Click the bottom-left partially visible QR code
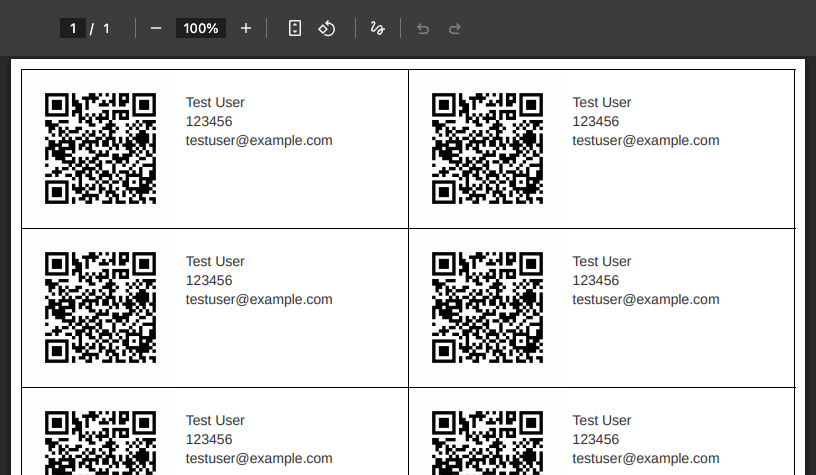Screen dimensions: 816x475 100,442
